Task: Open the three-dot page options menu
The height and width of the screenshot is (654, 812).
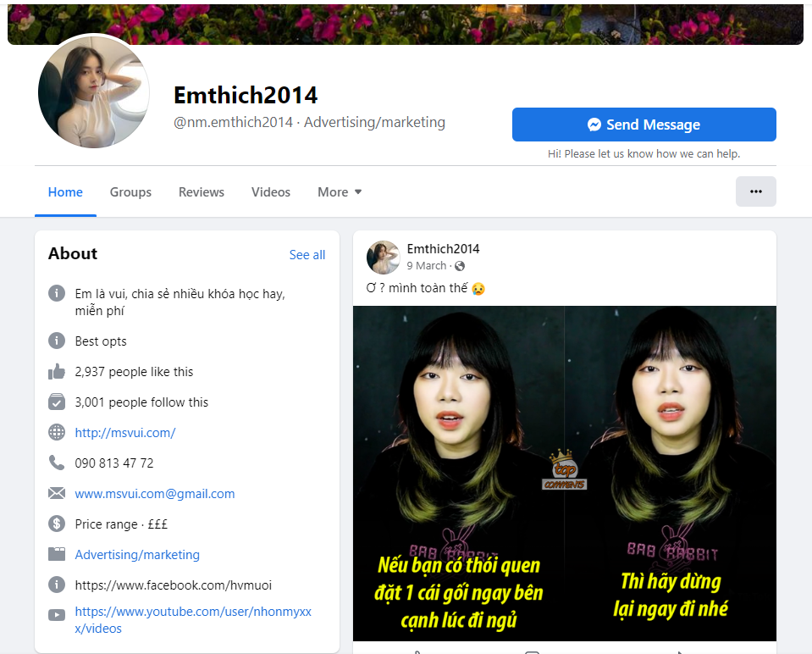Action: coord(755,191)
